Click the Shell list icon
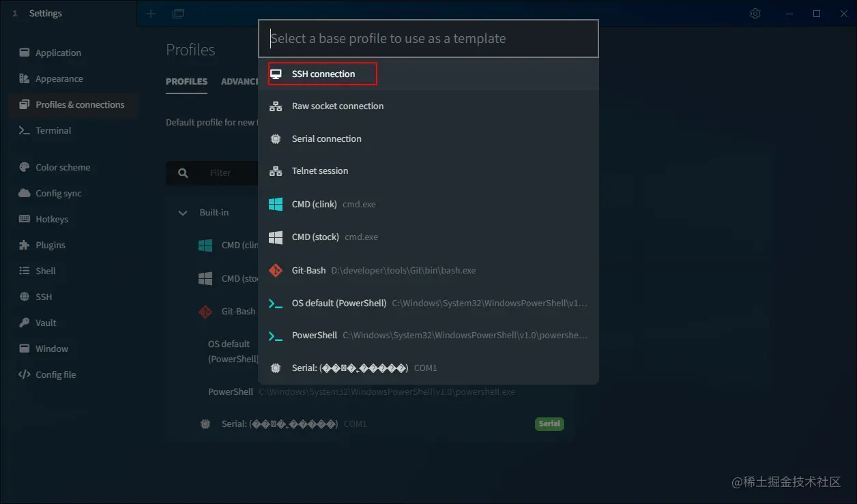Image resolution: width=857 pixels, height=504 pixels. tap(25, 271)
